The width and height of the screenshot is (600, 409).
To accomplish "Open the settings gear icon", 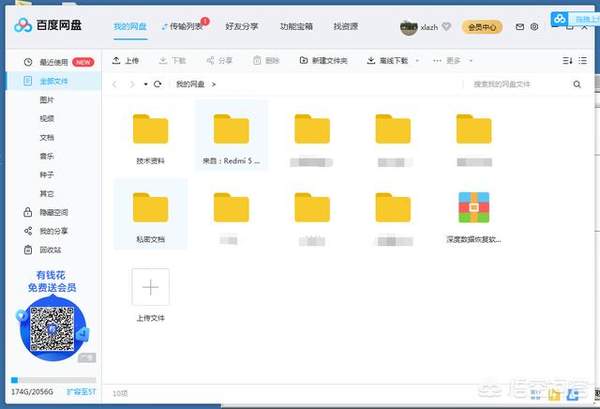I will (535, 27).
